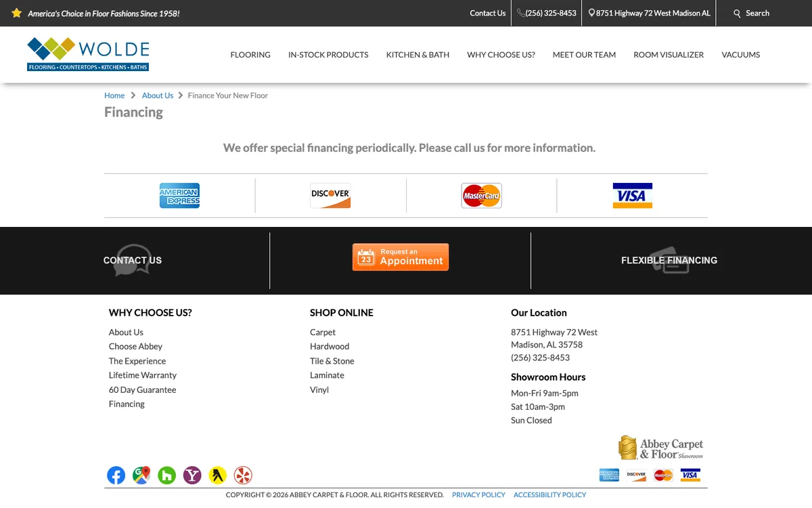812x508 pixels.
Task: Click the Contact Us dark banner button
Action: (x=133, y=260)
